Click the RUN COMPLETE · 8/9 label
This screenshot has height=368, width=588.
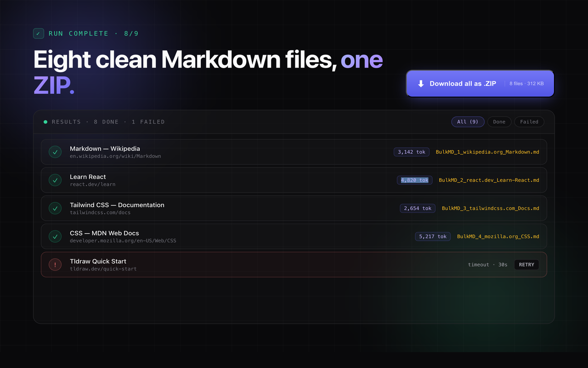pyautogui.click(x=94, y=34)
